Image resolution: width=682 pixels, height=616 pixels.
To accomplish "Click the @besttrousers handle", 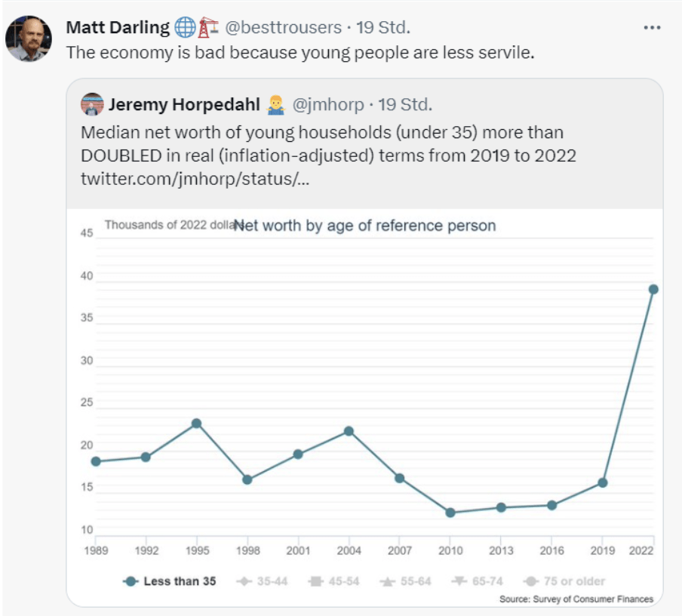I will tap(283, 28).
